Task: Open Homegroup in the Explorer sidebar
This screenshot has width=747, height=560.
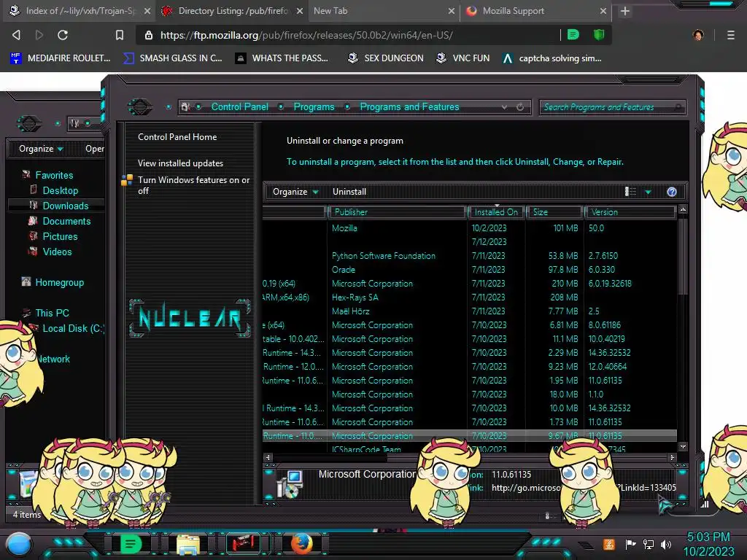Action: (x=59, y=282)
